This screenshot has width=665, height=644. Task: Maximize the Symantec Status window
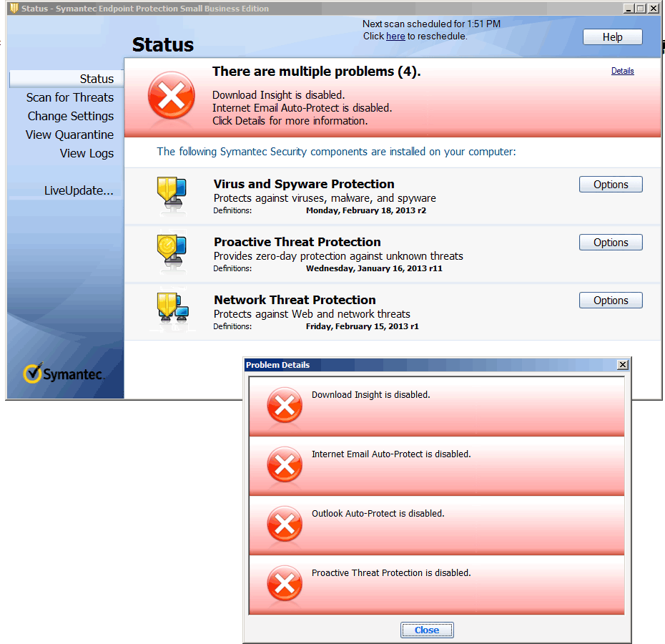641,8
